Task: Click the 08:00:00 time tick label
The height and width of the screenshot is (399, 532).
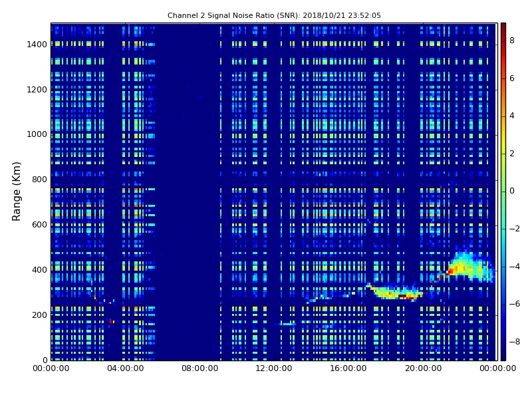Action: point(200,368)
